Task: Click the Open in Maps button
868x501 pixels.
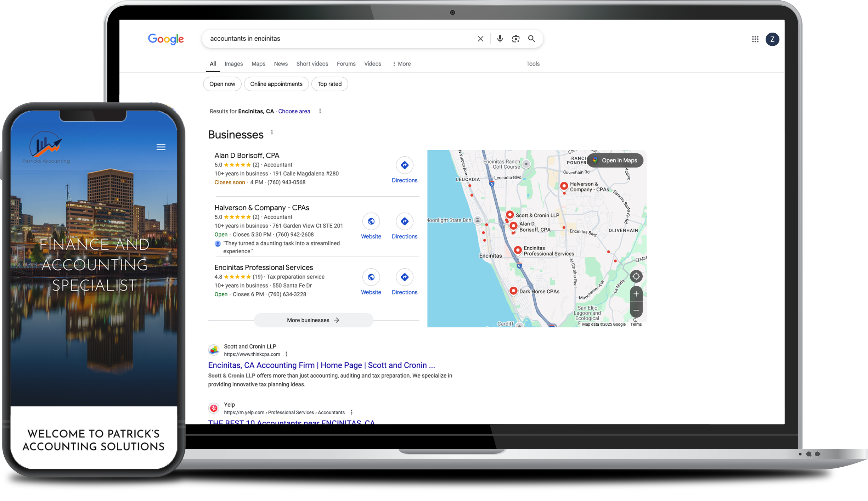Action: [615, 161]
